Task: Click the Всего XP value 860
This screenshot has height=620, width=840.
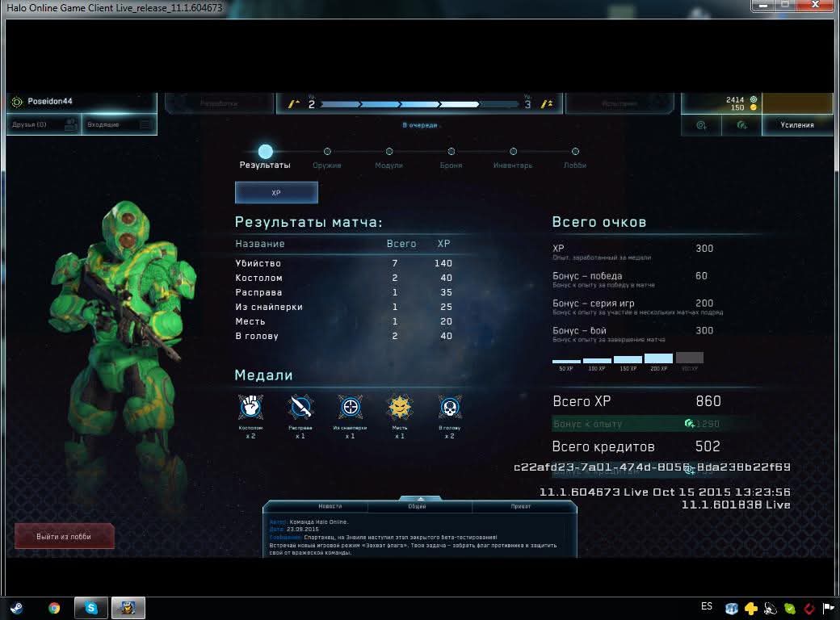Action: (x=708, y=401)
